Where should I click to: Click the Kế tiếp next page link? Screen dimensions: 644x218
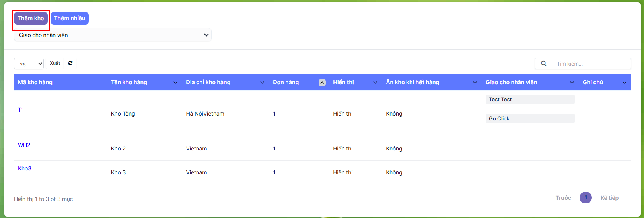609,198
